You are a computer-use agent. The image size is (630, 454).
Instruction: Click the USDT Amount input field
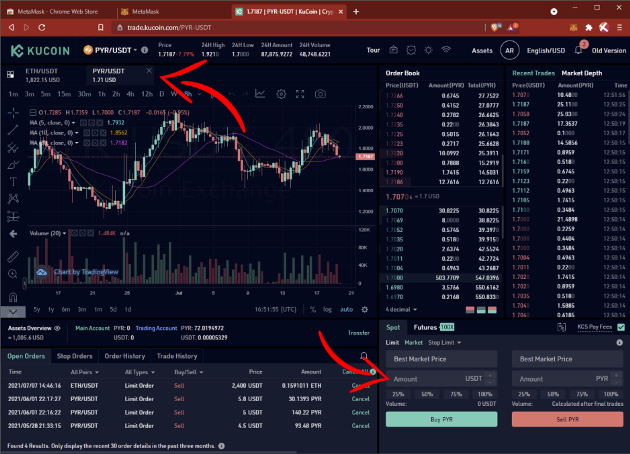click(441, 378)
